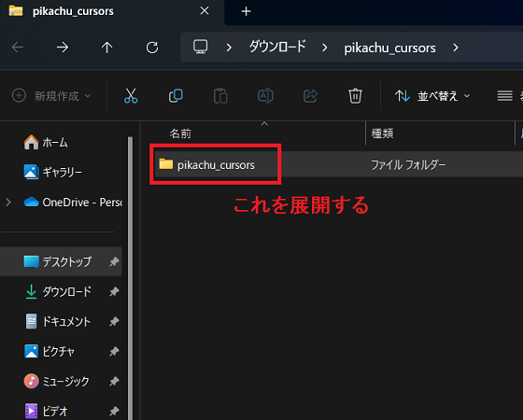Screen dimensions: 523x420
Task: Sort by the 種類 column header
Action: point(383,133)
